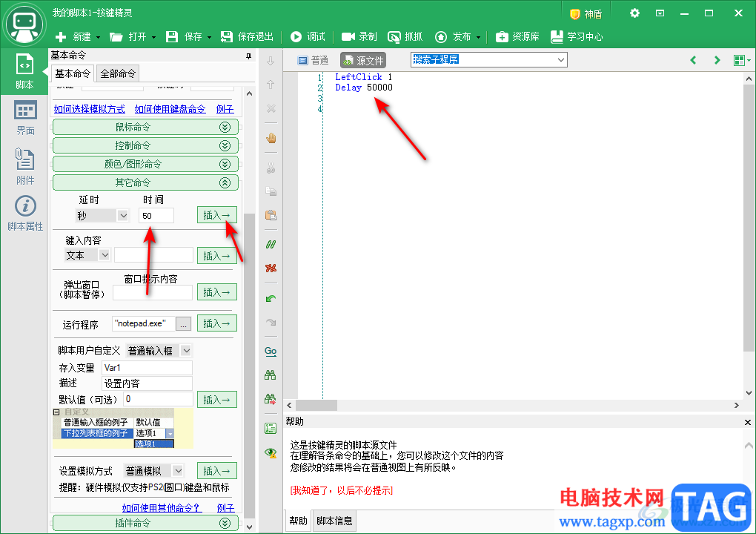Image resolution: width=756 pixels, height=534 pixels.
Task: Switch to 源文件 source tab
Action: (x=363, y=60)
